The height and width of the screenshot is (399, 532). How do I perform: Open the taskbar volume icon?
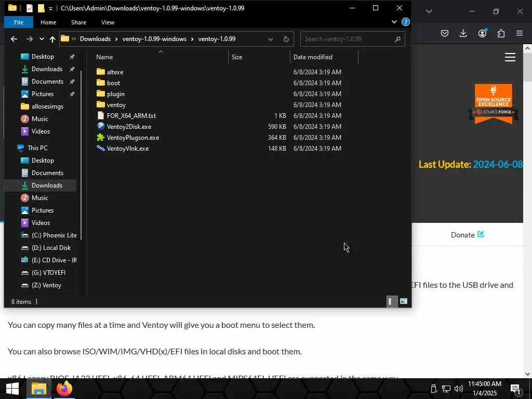[x=458, y=389]
